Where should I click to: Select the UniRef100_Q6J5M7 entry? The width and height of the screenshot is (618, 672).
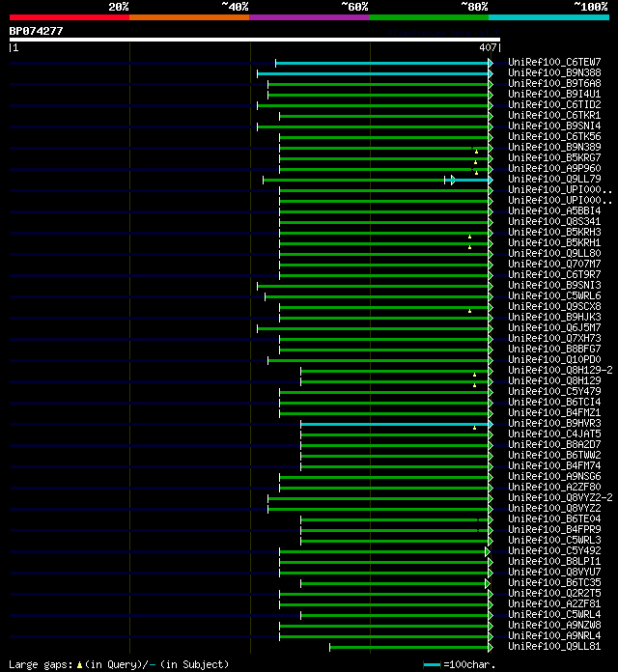coord(554,327)
